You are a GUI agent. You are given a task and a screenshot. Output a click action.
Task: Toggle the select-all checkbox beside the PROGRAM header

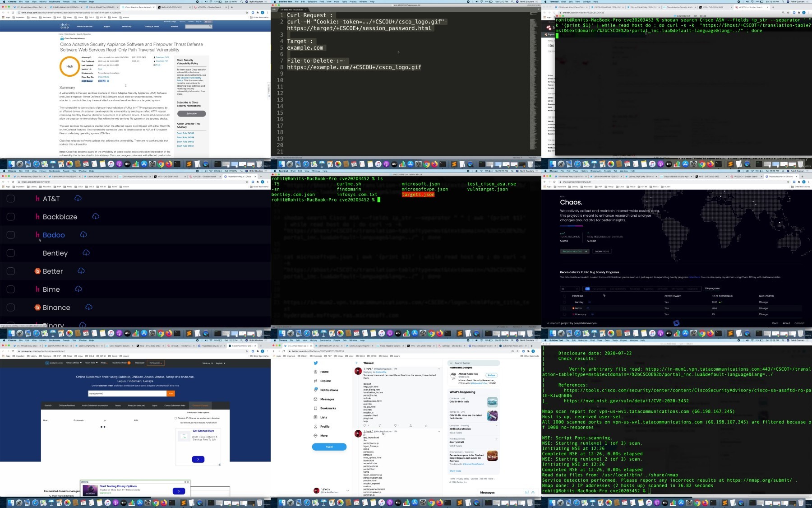(564, 296)
